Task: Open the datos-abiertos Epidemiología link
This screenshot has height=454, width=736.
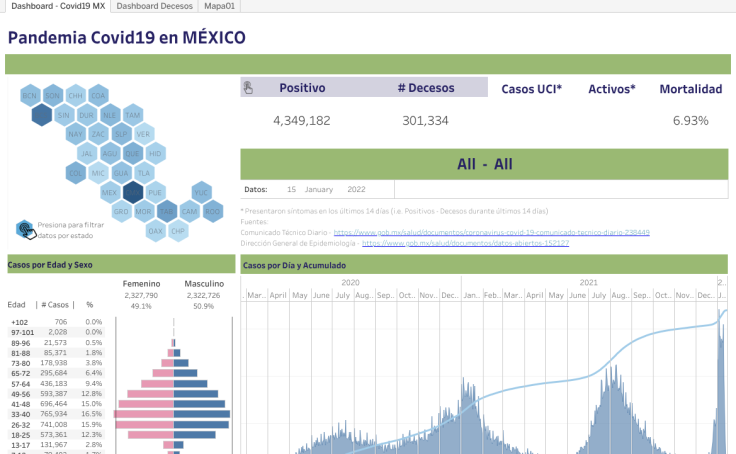Action: click(x=465, y=243)
